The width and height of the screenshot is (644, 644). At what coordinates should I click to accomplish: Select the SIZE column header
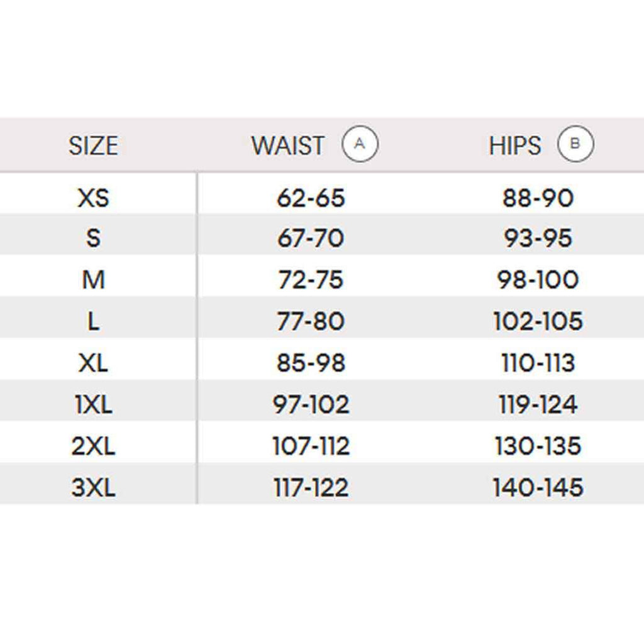(x=93, y=146)
